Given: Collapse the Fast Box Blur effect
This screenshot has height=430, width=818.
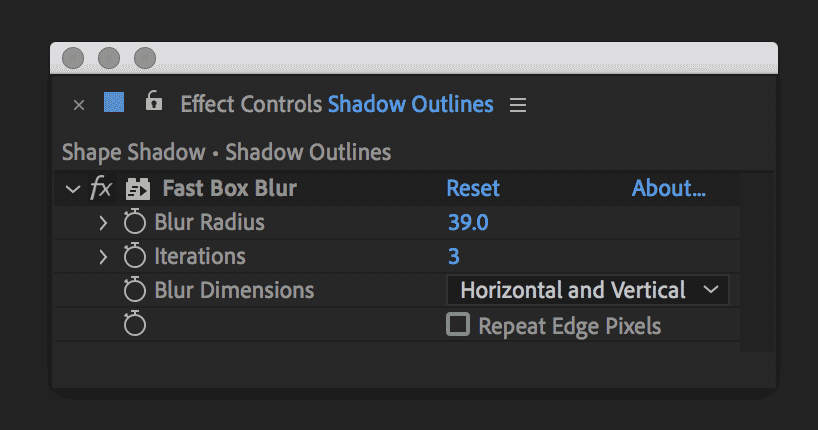Looking at the screenshot, I should pyautogui.click(x=71, y=188).
